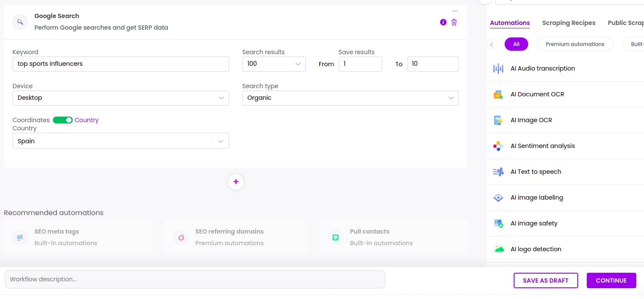Click the AI logo detection icon
Image resolution: width=644 pixels, height=299 pixels.
click(498, 249)
